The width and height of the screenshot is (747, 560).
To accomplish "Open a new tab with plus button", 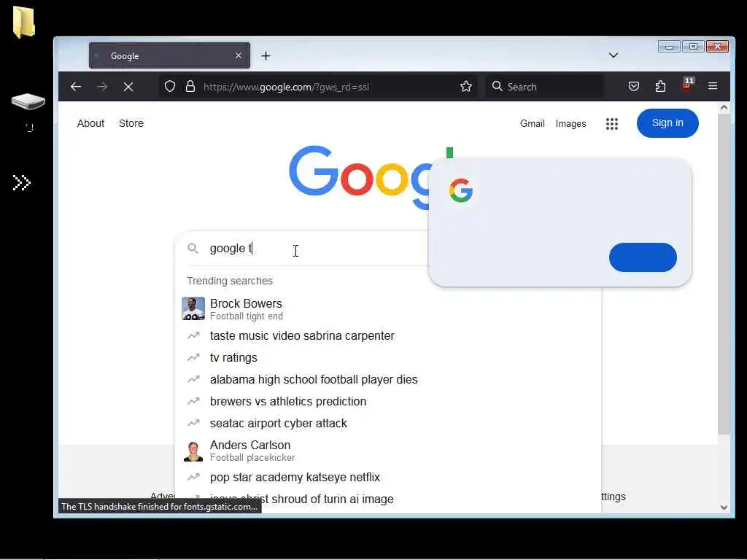I will tap(266, 55).
